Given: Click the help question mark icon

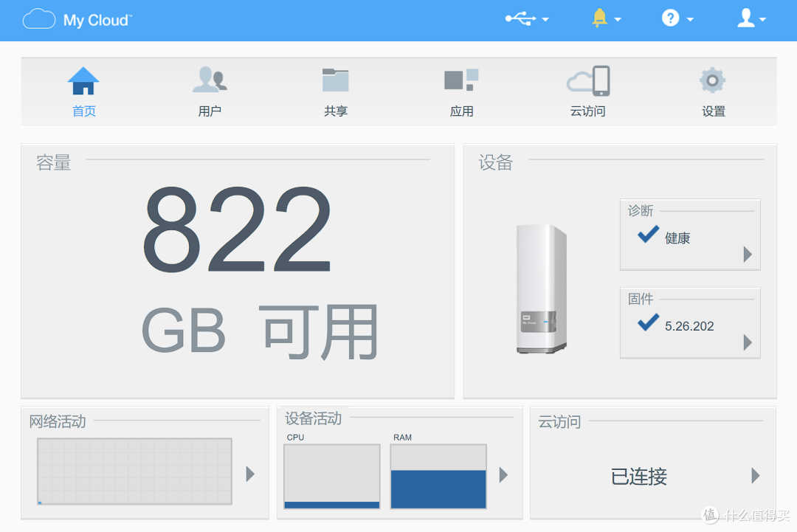Looking at the screenshot, I should (x=670, y=18).
